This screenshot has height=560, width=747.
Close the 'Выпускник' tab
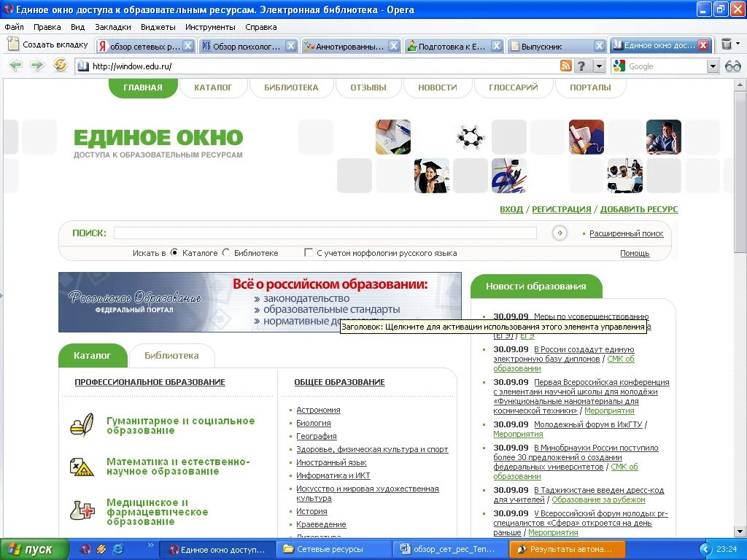pyautogui.click(x=600, y=46)
